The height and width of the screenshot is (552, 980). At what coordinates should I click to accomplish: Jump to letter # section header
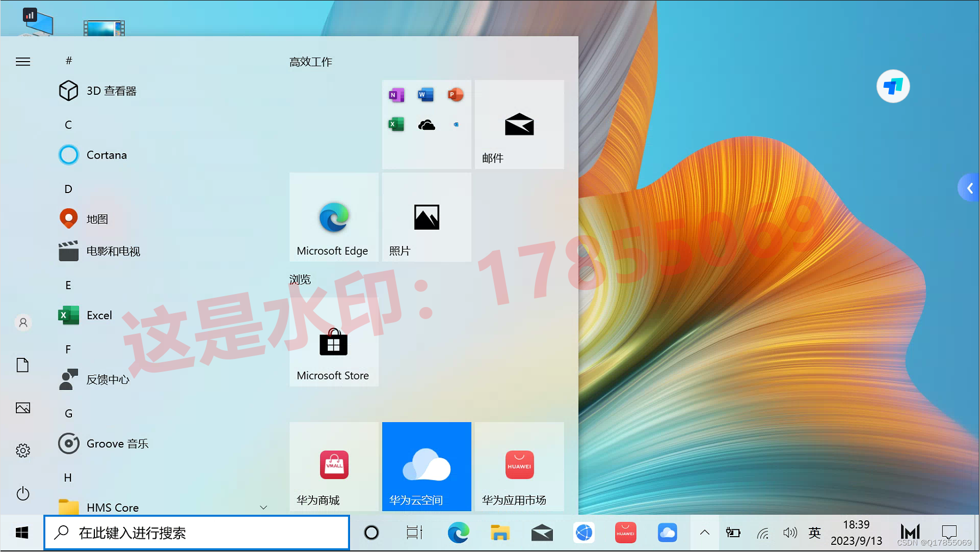[x=69, y=61]
